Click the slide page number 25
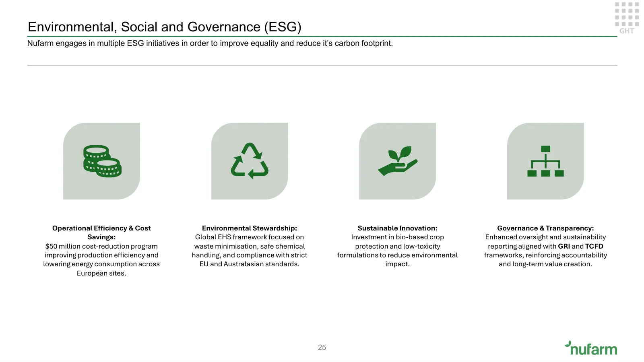Screen dimensions: 644x362 click(x=322, y=348)
